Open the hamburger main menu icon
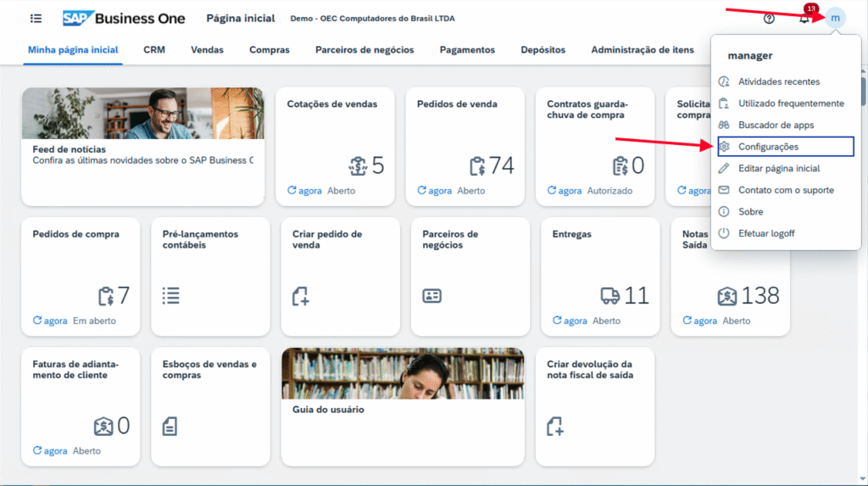The width and height of the screenshot is (868, 486). [36, 18]
